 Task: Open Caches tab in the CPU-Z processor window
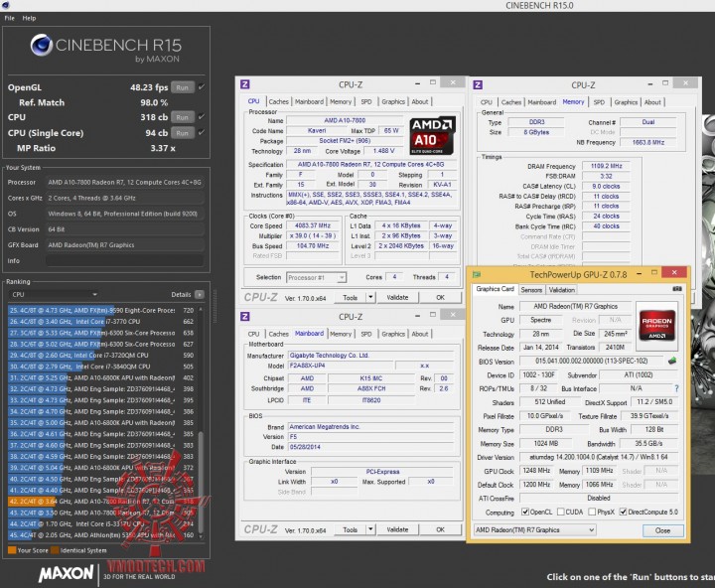(x=279, y=101)
